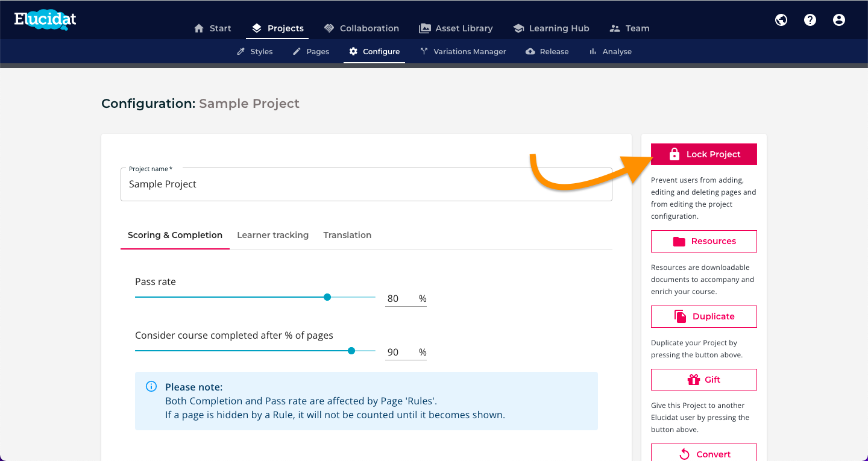Open the globe language icon

781,20
